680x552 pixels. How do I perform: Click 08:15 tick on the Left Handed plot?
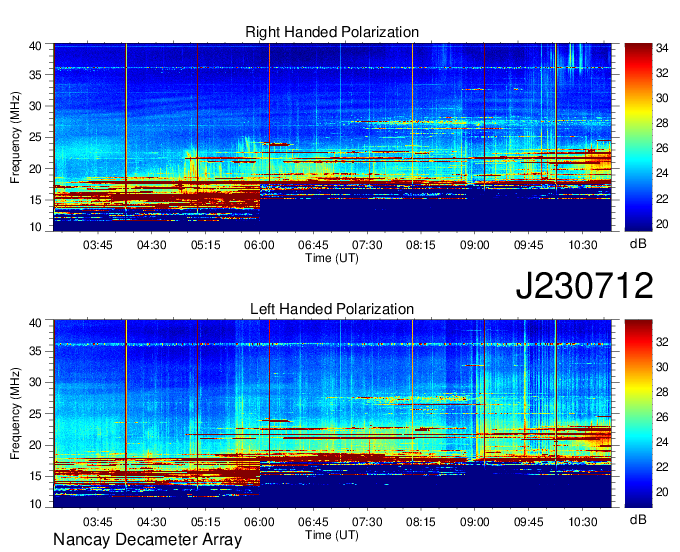coord(421,522)
